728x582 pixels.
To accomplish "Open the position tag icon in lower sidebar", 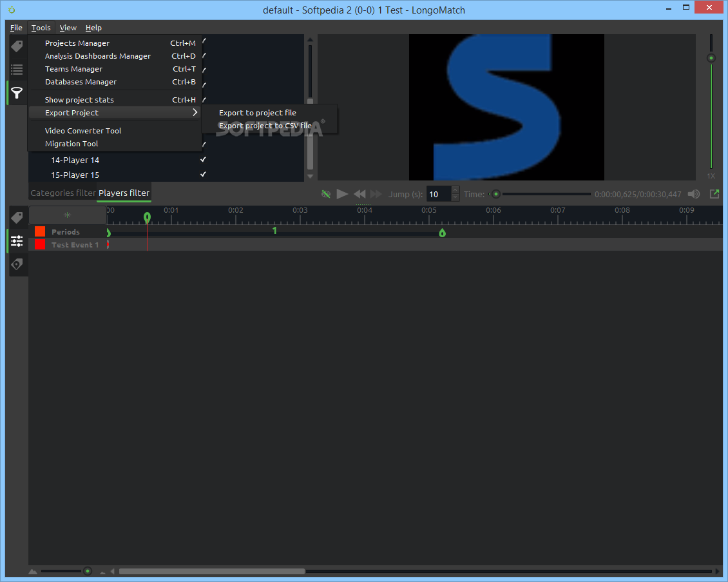I will pos(17,264).
